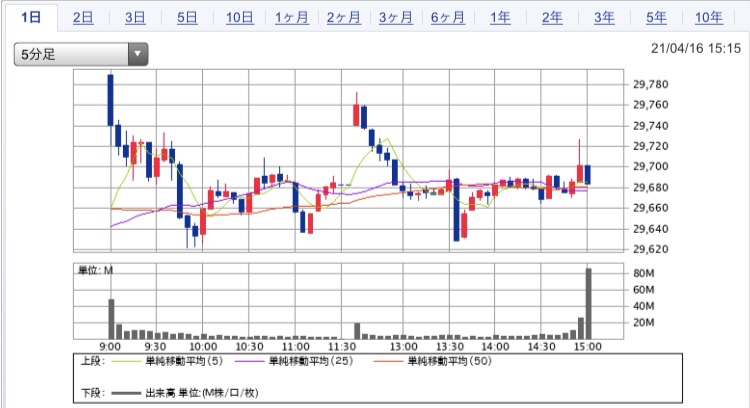Image resolution: width=750 pixels, height=408 pixels.
Task: Select the 1日 period tab
Action: (x=31, y=18)
